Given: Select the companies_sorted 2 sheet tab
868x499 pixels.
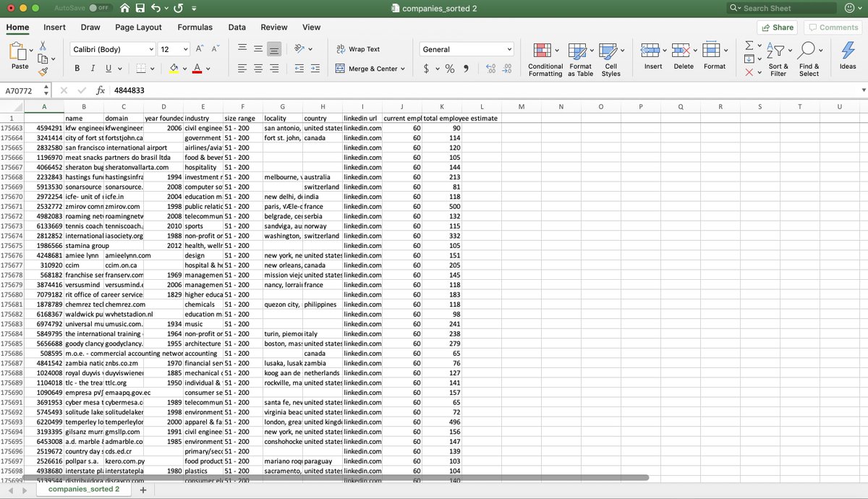Looking at the screenshot, I should [x=83, y=490].
